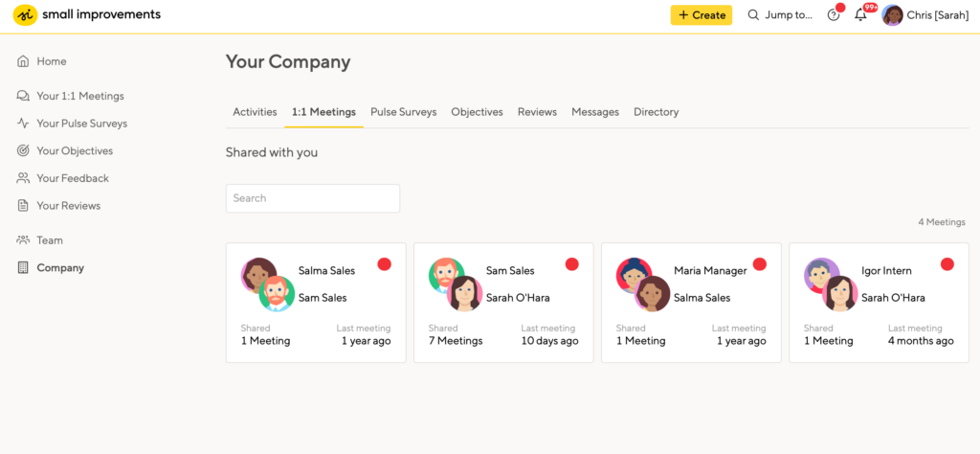Switch to the Pulse Surveys tab
Viewport: 980px width, 454px height.
403,112
